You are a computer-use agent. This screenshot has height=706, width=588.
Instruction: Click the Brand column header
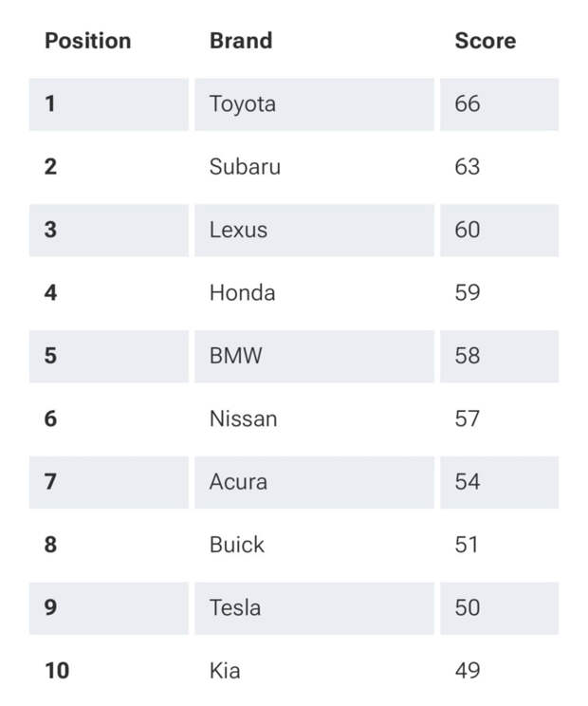point(241,41)
